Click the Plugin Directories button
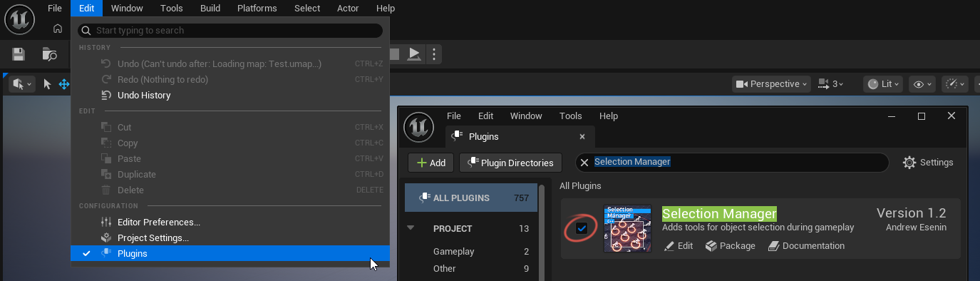 pos(511,163)
